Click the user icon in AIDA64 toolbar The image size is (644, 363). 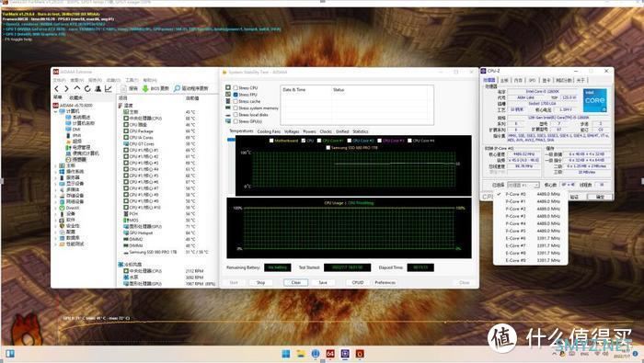98,88
